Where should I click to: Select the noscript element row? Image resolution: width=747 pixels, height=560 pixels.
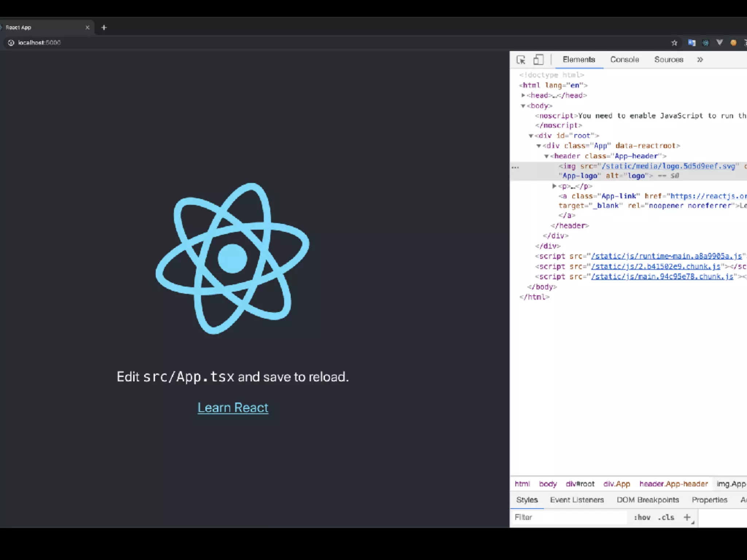[x=641, y=120]
